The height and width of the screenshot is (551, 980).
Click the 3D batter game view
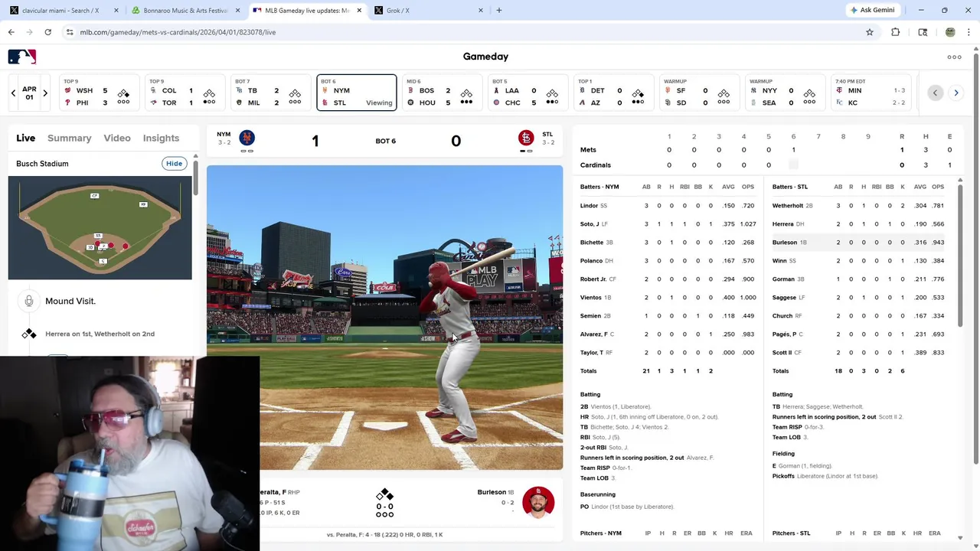coord(384,318)
